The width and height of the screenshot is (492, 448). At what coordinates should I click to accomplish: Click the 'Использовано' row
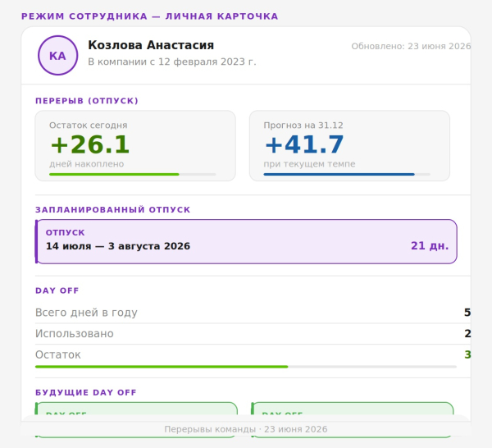[x=253, y=333]
